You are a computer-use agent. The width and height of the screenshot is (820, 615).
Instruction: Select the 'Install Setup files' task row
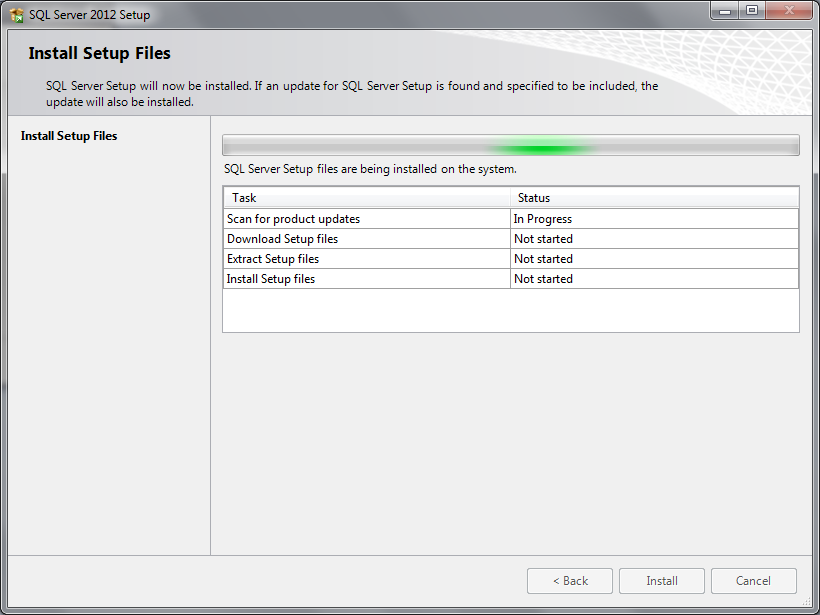[511, 279]
